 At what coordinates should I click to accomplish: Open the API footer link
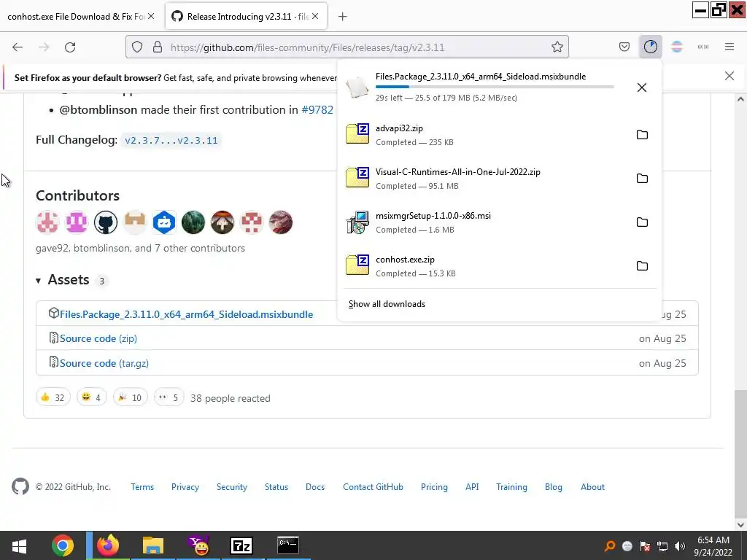472,487
